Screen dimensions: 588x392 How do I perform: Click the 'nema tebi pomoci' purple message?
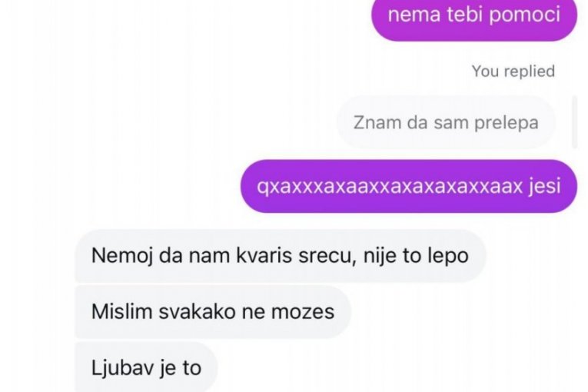point(474,17)
